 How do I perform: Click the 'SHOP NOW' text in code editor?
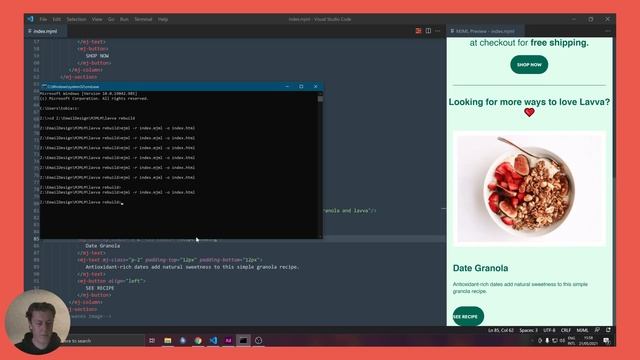(x=97, y=56)
